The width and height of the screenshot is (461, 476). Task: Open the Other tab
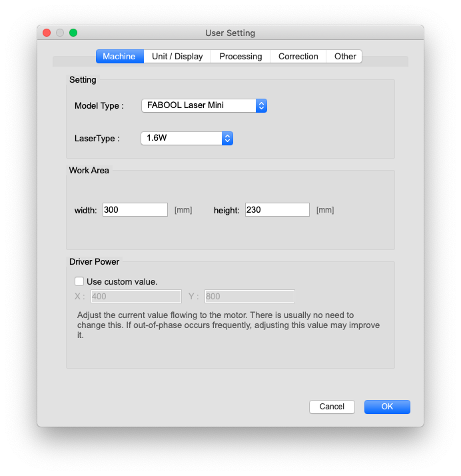click(344, 57)
